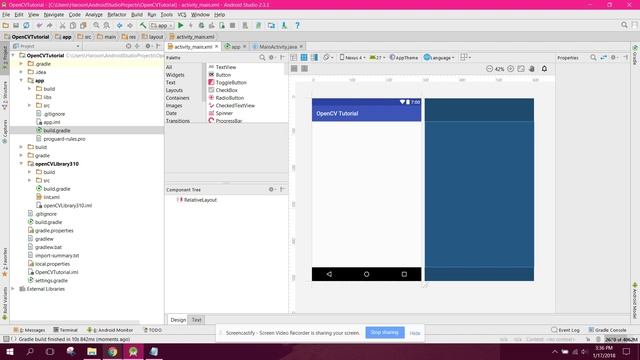640x360 pixels.
Task: Click Stop sharing button in Screencastify bar
Action: (x=385, y=333)
